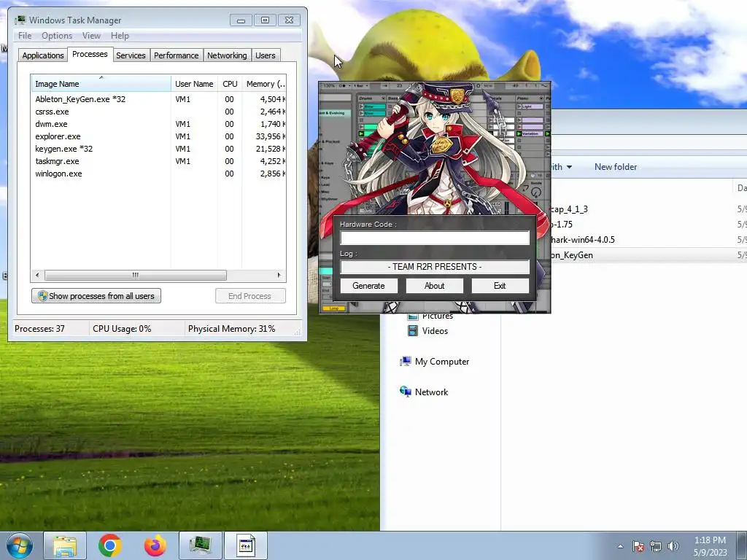
Task: Click the process list right scroll arrow
Action: point(279,275)
